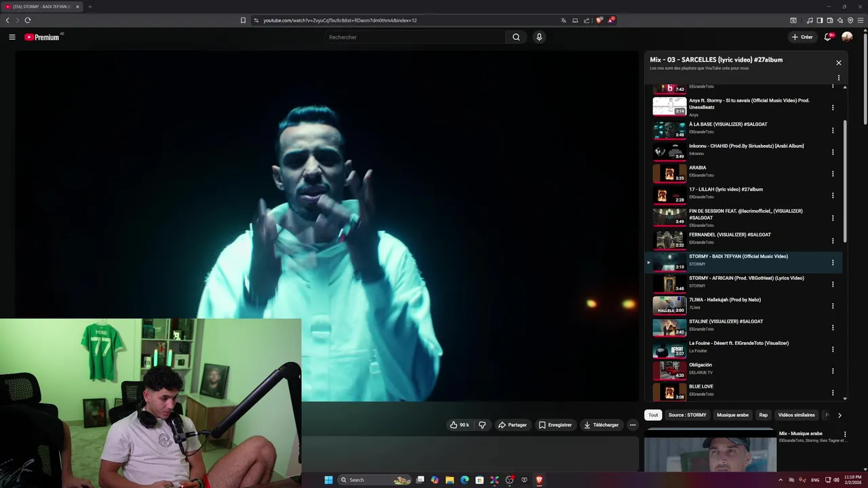868x488 pixels.
Task: Open YouTube notifications bell
Action: pos(828,37)
